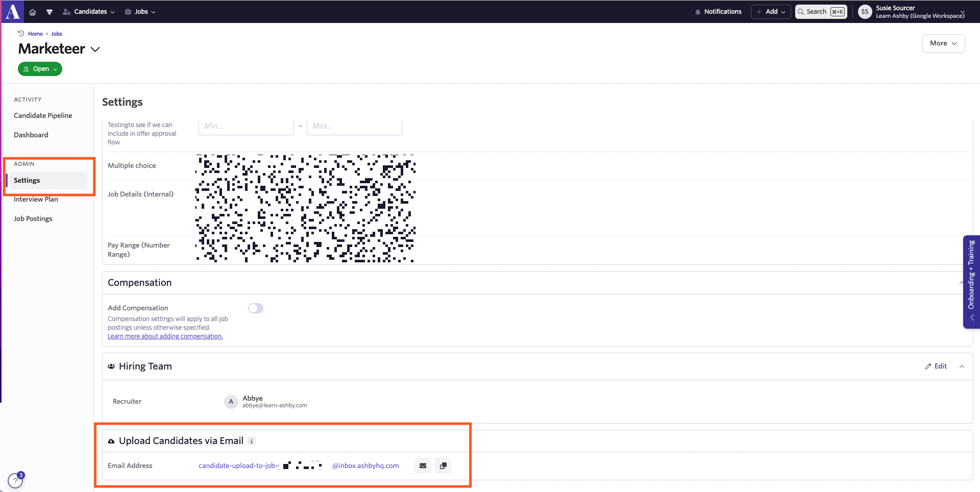Click the Max range input field
The image size is (980, 492).
354,127
